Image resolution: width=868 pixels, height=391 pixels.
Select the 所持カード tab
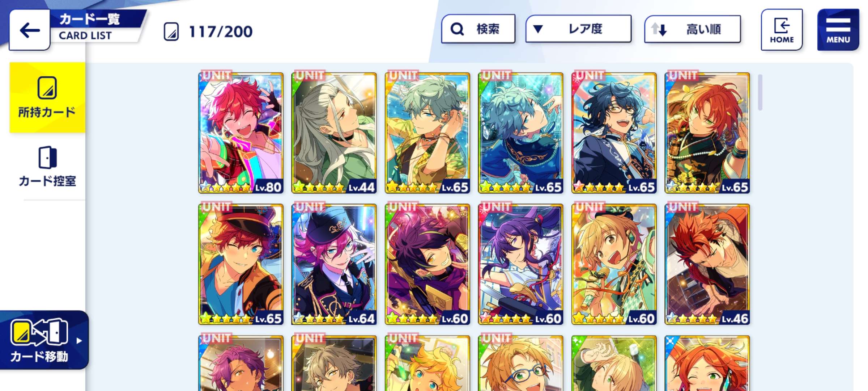point(47,97)
